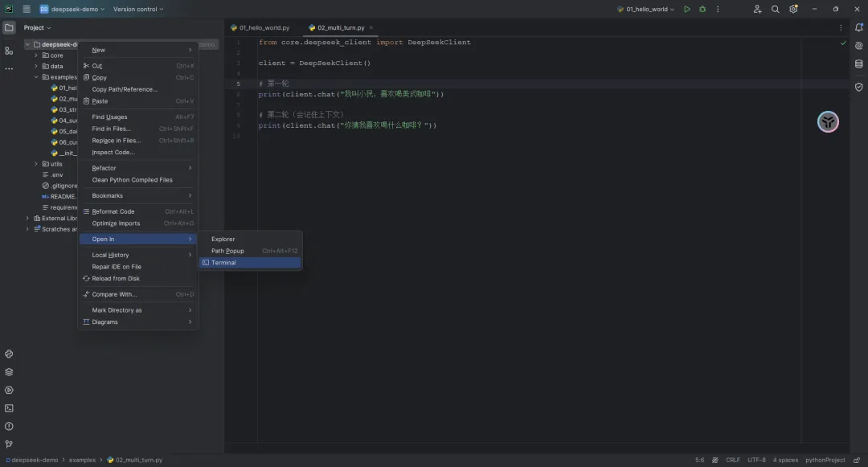The image size is (868, 467).
Task: Open IDE settings gear
Action: (x=793, y=10)
